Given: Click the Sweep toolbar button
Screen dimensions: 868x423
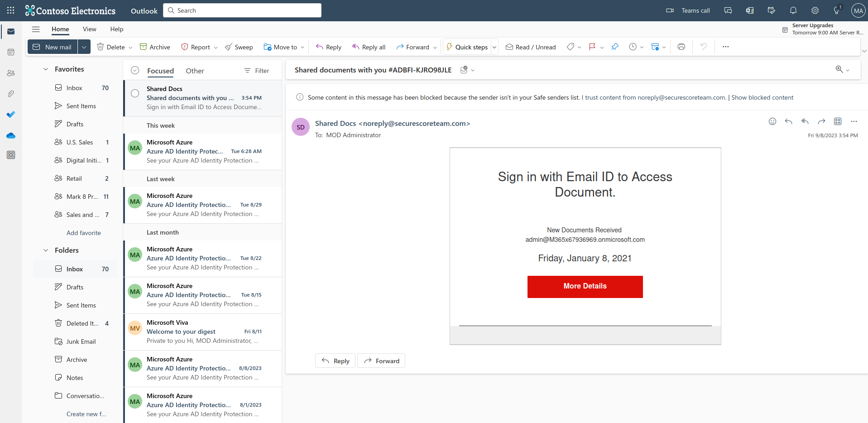Looking at the screenshot, I should (x=239, y=47).
